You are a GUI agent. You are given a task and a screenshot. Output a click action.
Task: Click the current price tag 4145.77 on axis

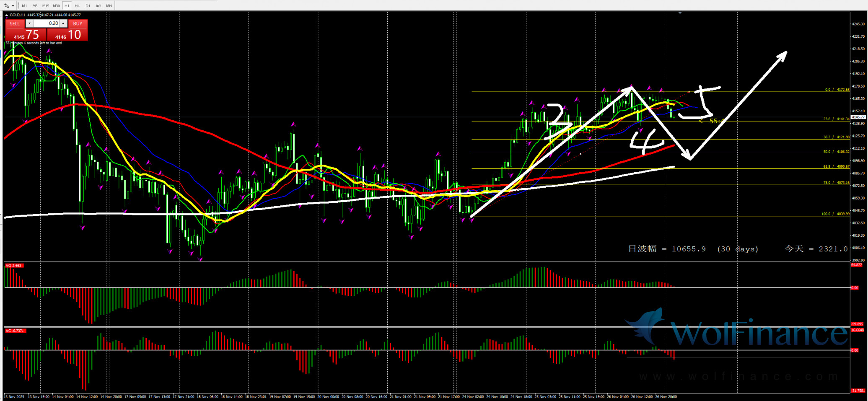click(858, 117)
